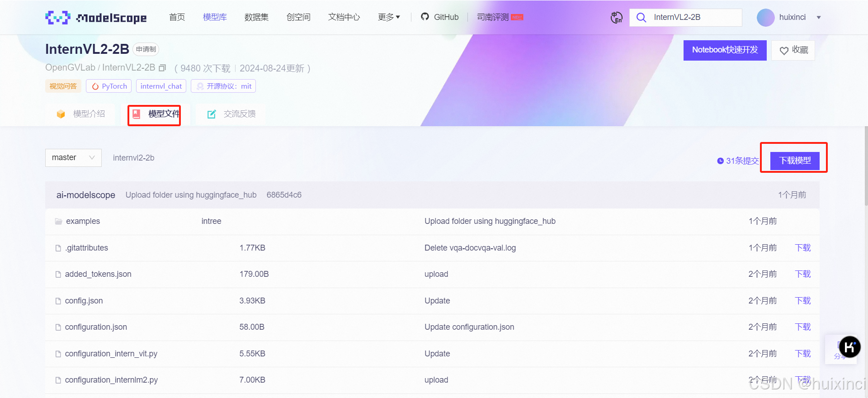This screenshot has width=868, height=398.
Task: Open the huixinci user avatar
Action: pyautogui.click(x=766, y=17)
